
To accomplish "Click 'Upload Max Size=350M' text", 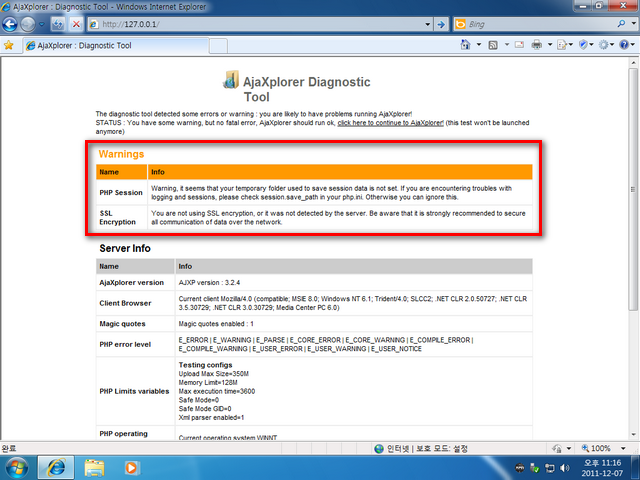I will pyautogui.click(x=213, y=374).
